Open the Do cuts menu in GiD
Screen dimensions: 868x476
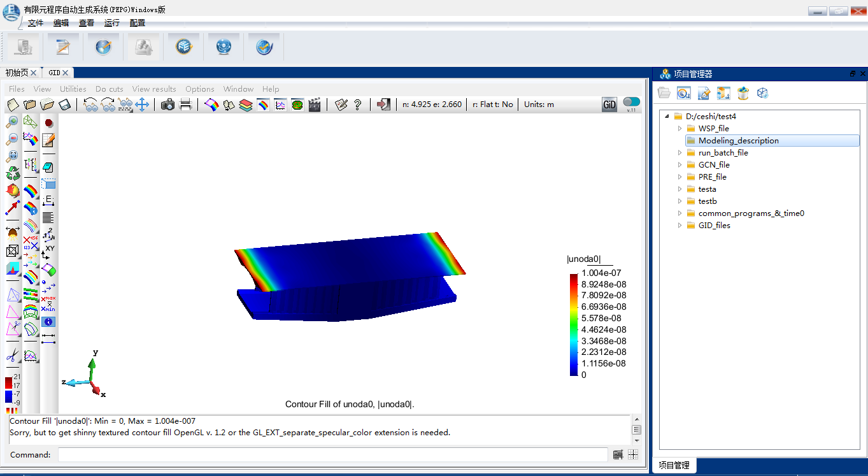[110, 89]
